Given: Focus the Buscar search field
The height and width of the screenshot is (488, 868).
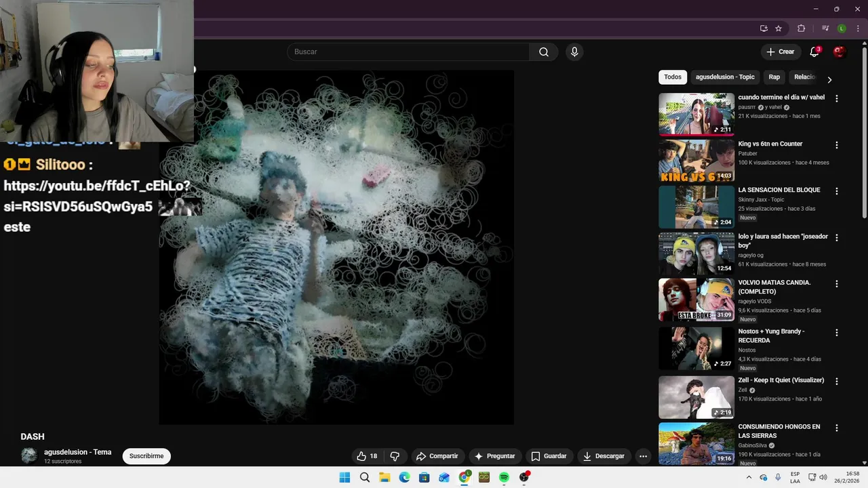Looking at the screenshot, I should point(408,52).
